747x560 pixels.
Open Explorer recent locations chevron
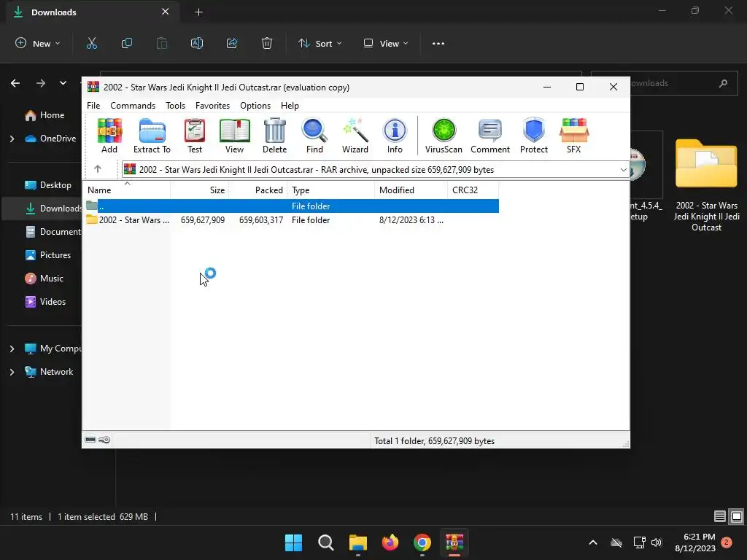click(x=63, y=83)
